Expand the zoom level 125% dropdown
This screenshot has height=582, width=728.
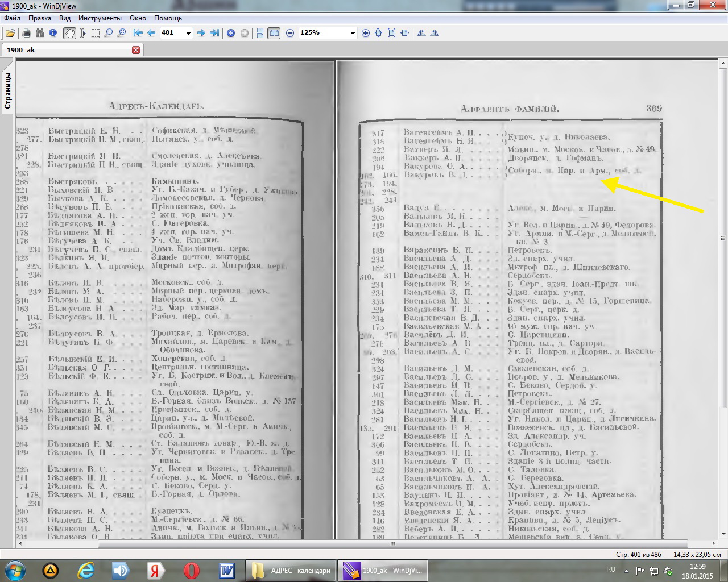point(352,33)
